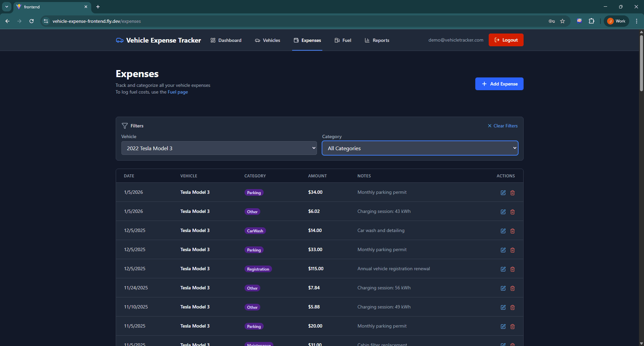Click the Logout button
Screen dimensions: 644x346
[x=506, y=40]
